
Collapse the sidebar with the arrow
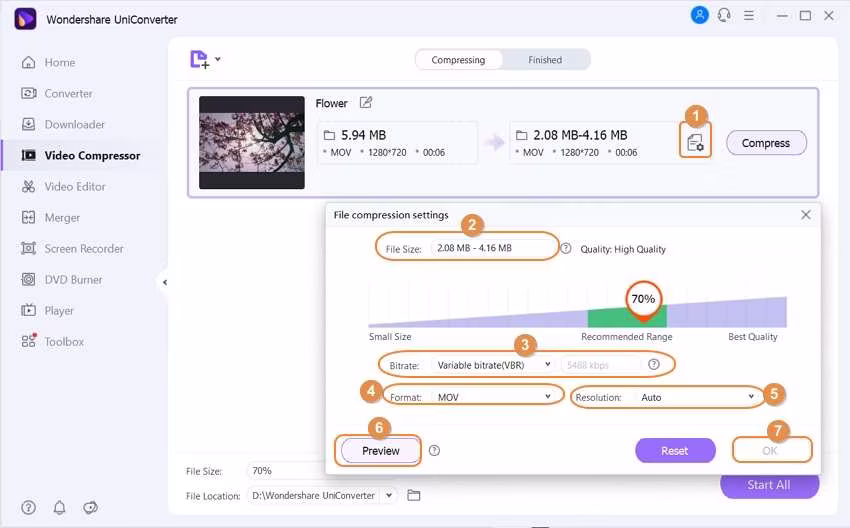tap(165, 282)
